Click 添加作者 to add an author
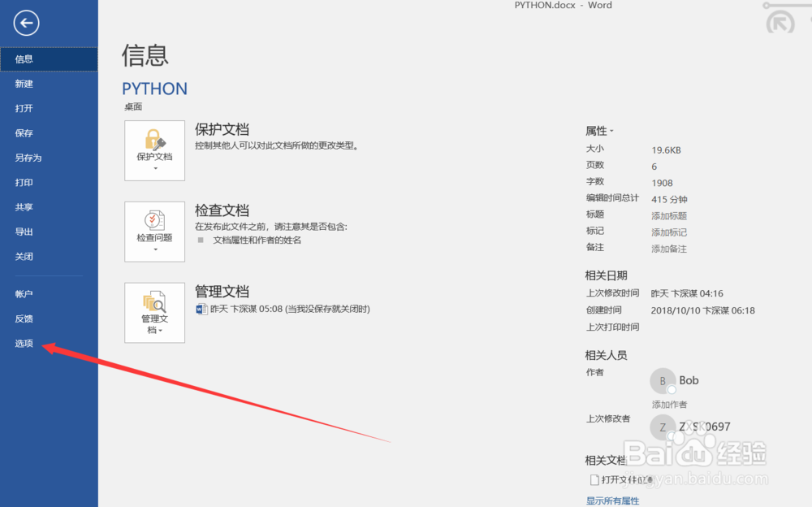 tap(669, 404)
